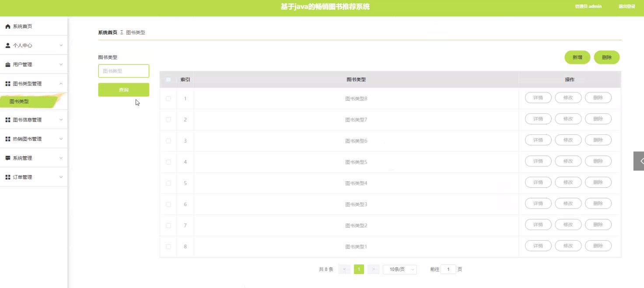The height and width of the screenshot is (288, 644).
Task: Click 系统首页 in the breadcrumb
Action: 107,32
